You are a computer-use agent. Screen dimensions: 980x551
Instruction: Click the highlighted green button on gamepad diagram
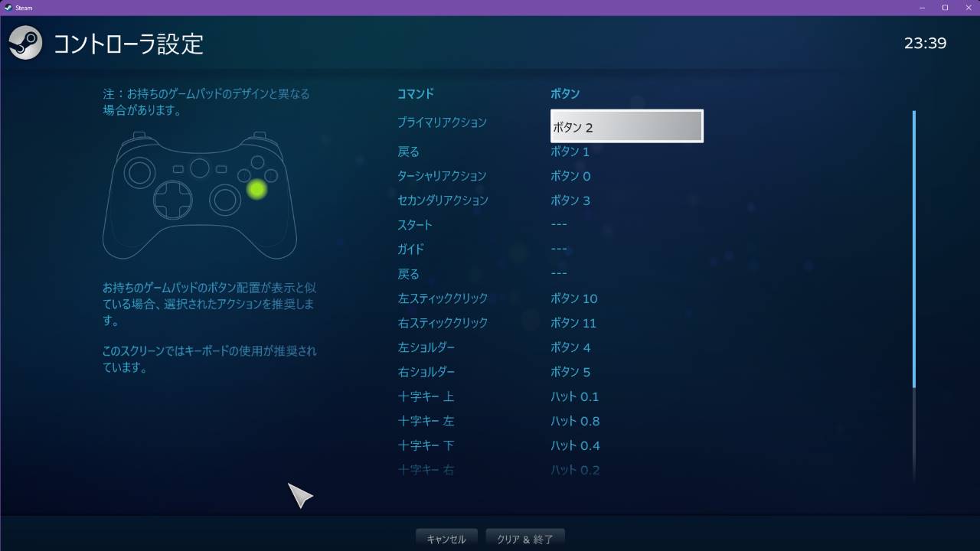(256, 189)
